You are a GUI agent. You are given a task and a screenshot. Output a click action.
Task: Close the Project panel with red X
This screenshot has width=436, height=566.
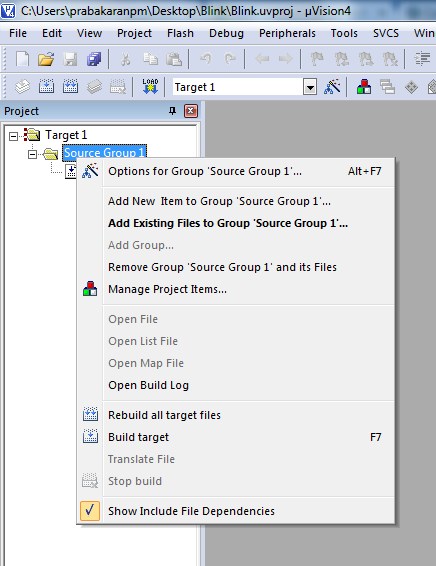191,111
